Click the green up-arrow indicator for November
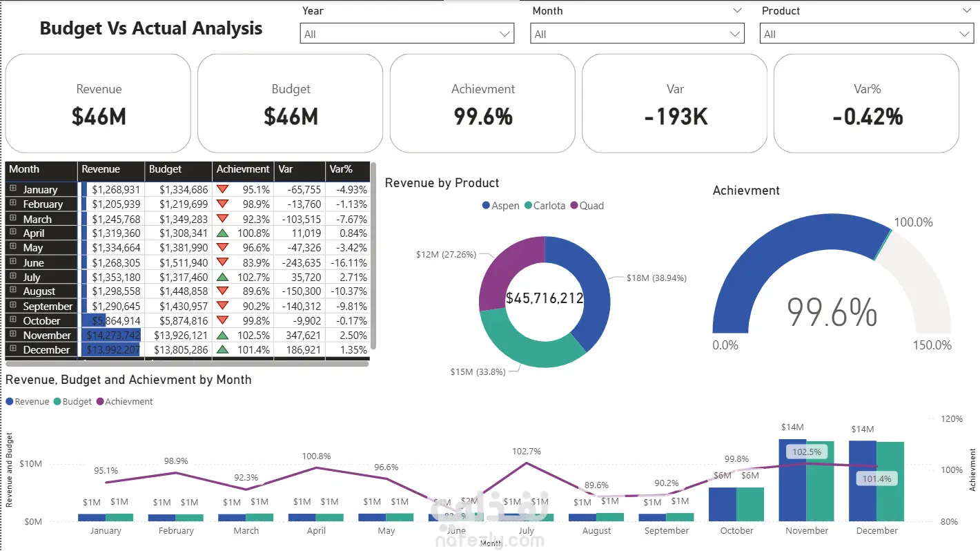Screen dimensions: 980x551 [x=222, y=335]
